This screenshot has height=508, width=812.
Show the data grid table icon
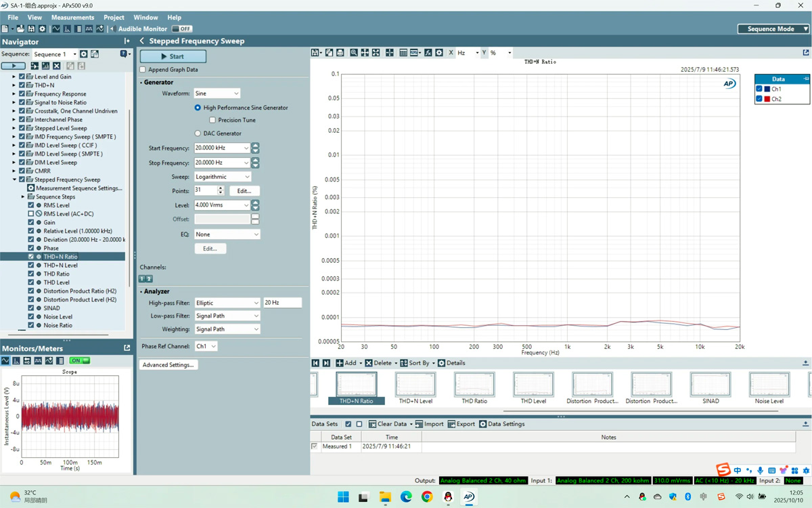403,52
